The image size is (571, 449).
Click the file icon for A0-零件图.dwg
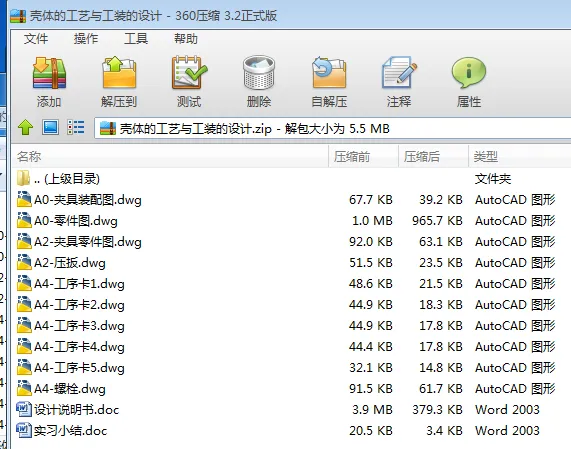[x=24, y=220]
